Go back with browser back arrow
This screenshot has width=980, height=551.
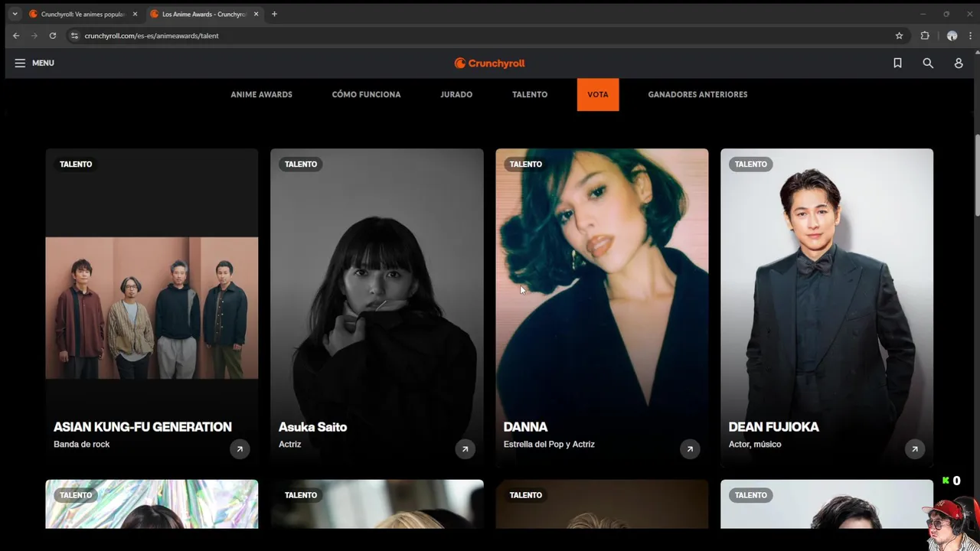(x=16, y=35)
